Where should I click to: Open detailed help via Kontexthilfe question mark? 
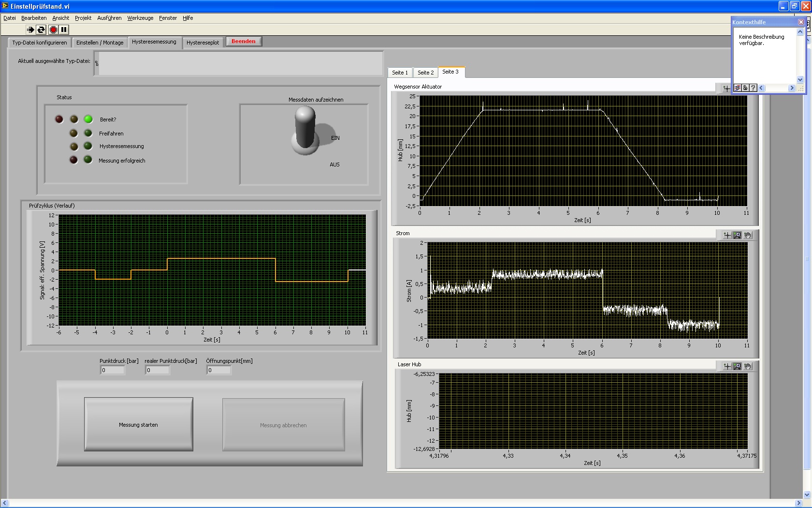(x=753, y=88)
